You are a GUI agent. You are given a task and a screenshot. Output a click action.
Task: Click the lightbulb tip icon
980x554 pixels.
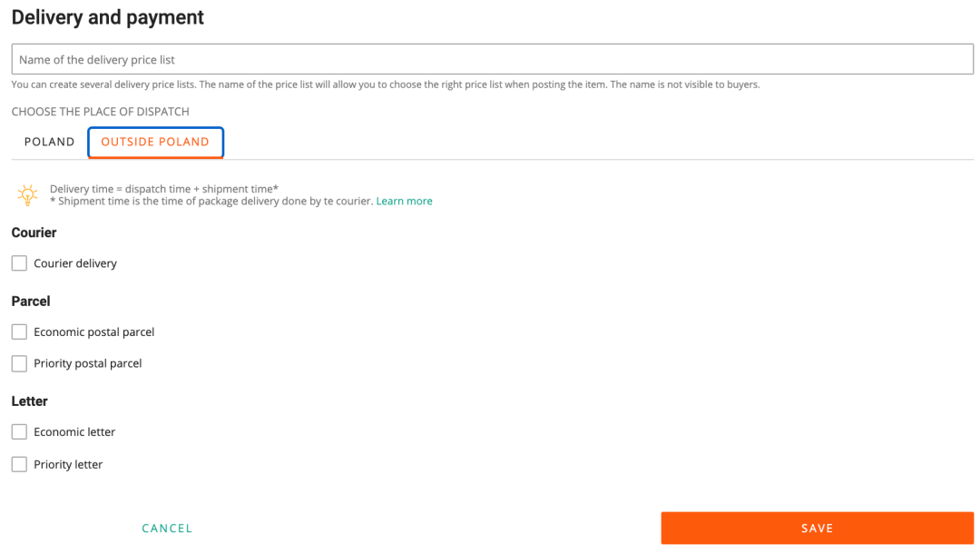pyautogui.click(x=27, y=195)
